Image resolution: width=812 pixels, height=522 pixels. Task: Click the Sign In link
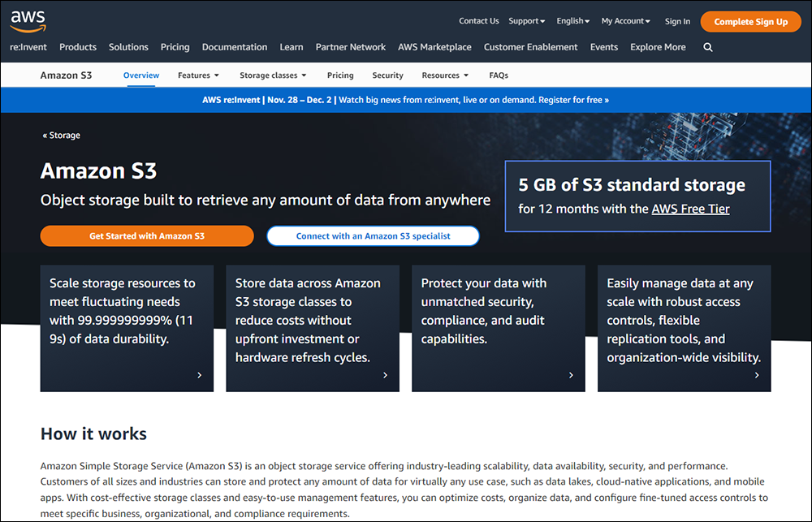(677, 21)
